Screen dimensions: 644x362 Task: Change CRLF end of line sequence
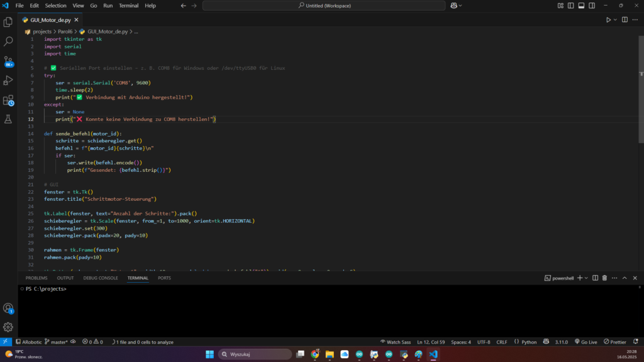tap(501, 342)
